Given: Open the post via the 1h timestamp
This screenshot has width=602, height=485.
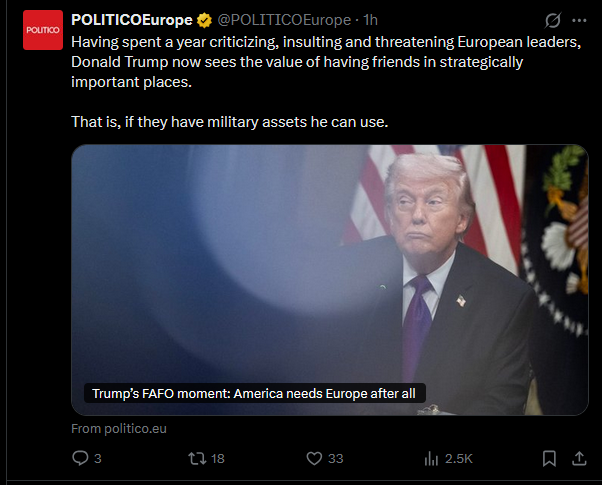Looking at the screenshot, I should (x=372, y=20).
